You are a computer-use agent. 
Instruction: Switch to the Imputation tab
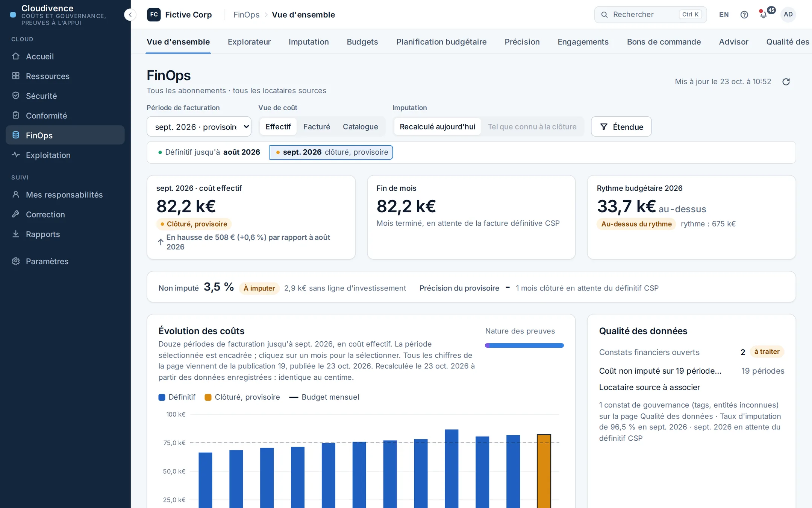[x=309, y=42]
